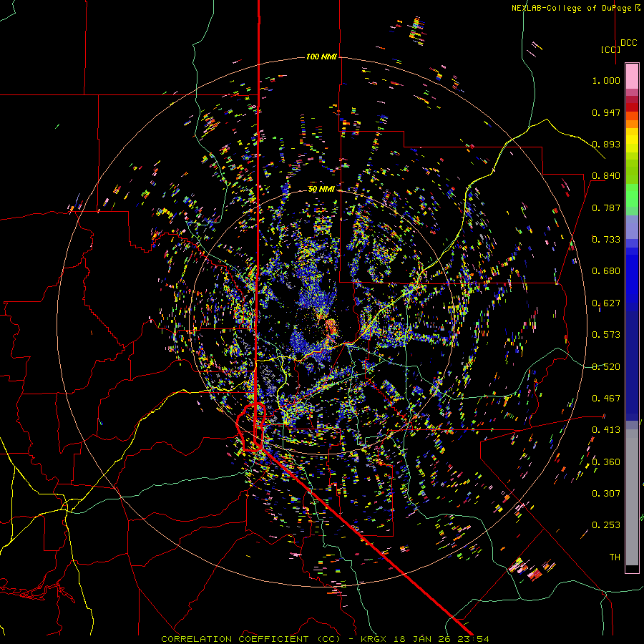Click the yellow color bar segment
This screenshot has width=644, height=644.
click(x=632, y=140)
